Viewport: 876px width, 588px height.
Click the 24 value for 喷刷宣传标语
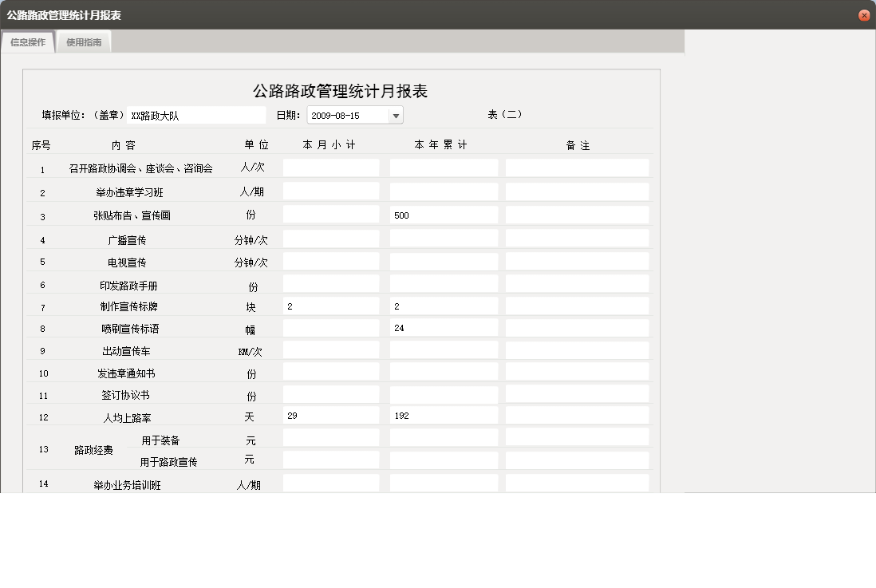point(442,327)
